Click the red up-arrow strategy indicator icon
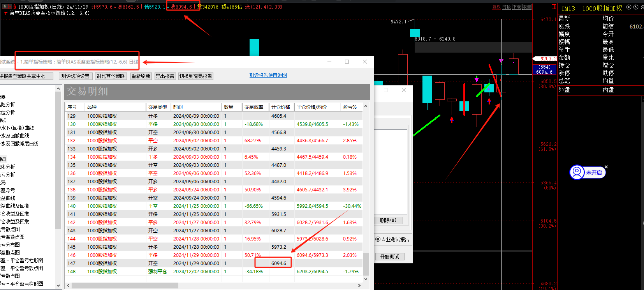The image size is (644, 290). 6,13
